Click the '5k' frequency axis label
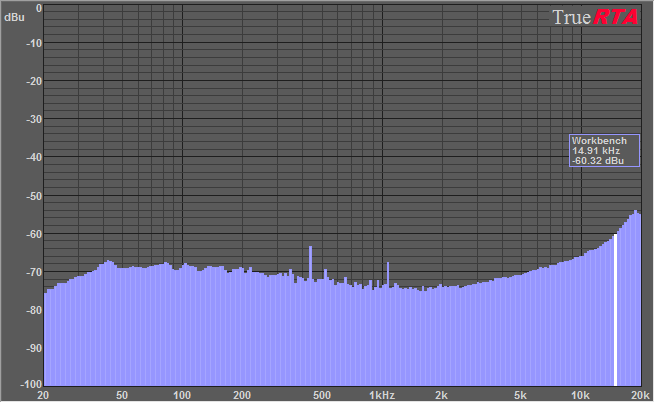This screenshot has width=655, height=403. [520, 395]
